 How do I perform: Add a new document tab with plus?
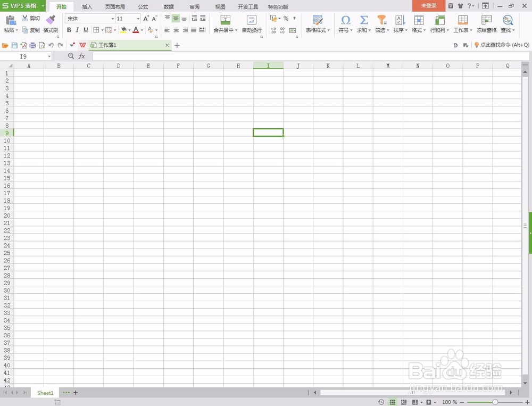(x=177, y=45)
